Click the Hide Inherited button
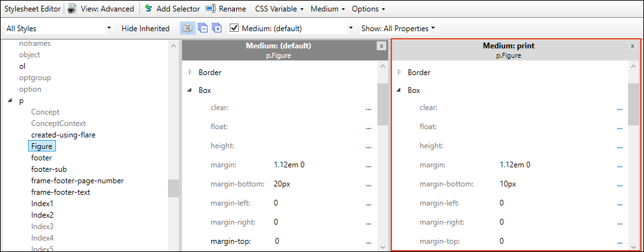Screen dimensions: 644x252 click(145, 29)
